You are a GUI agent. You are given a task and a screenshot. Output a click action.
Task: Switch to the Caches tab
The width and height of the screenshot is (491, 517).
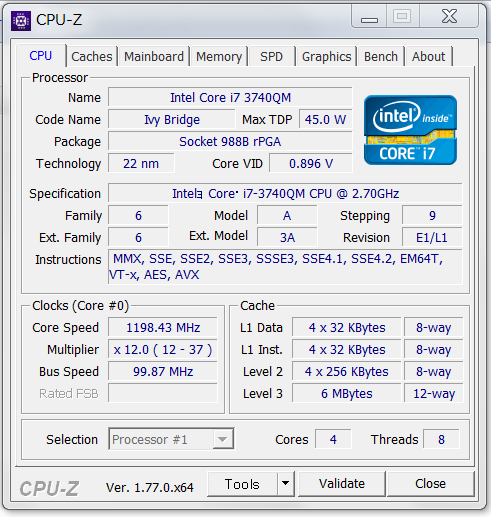point(92,56)
